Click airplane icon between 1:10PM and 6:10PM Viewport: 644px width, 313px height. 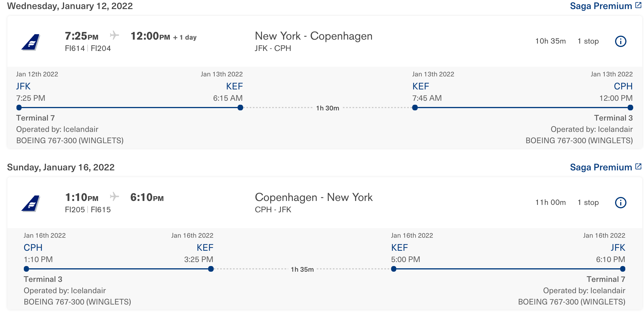pos(114,196)
